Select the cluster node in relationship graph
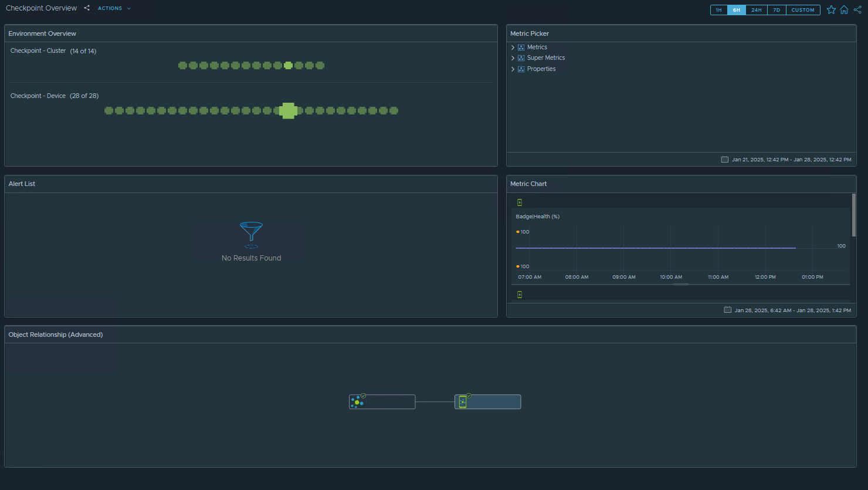 (x=382, y=402)
